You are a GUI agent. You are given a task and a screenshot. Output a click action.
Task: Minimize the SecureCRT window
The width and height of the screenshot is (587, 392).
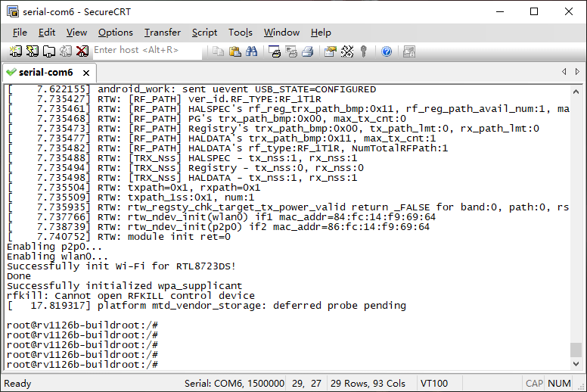500,11
